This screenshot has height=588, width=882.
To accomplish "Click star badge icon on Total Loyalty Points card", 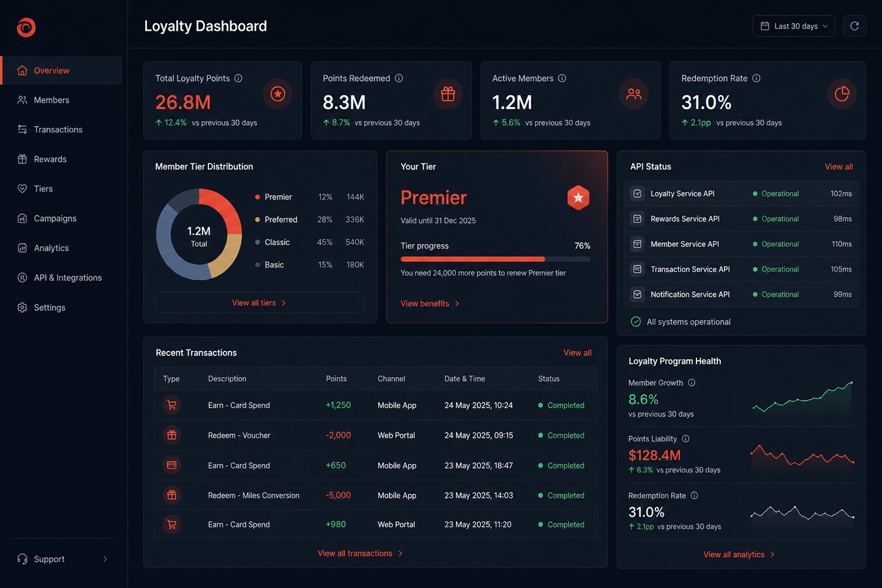I will pyautogui.click(x=278, y=94).
